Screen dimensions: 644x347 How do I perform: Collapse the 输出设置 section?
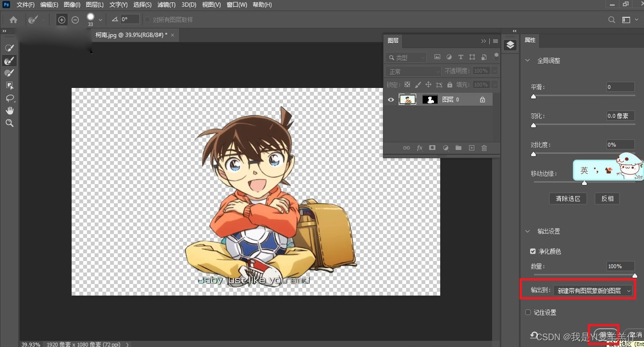click(527, 231)
